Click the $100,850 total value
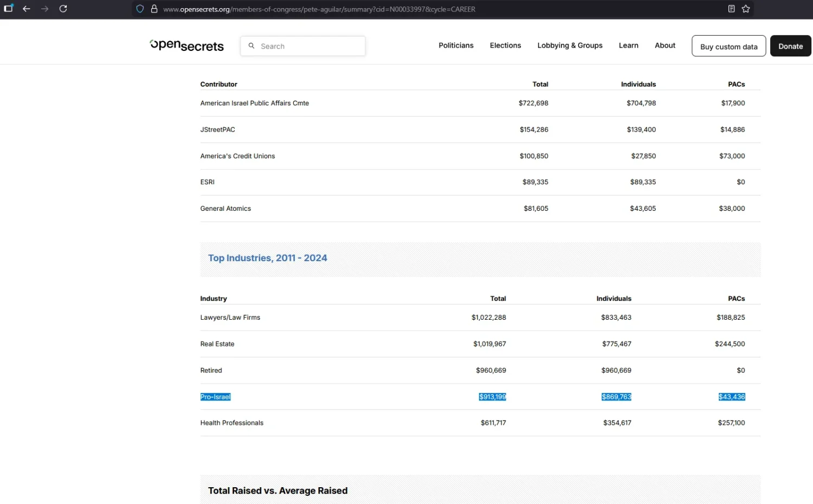The width and height of the screenshot is (813, 504). [534, 156]
